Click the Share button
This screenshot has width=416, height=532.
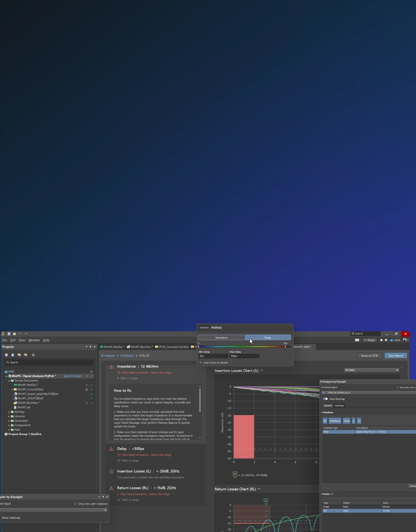click(369, 340)
